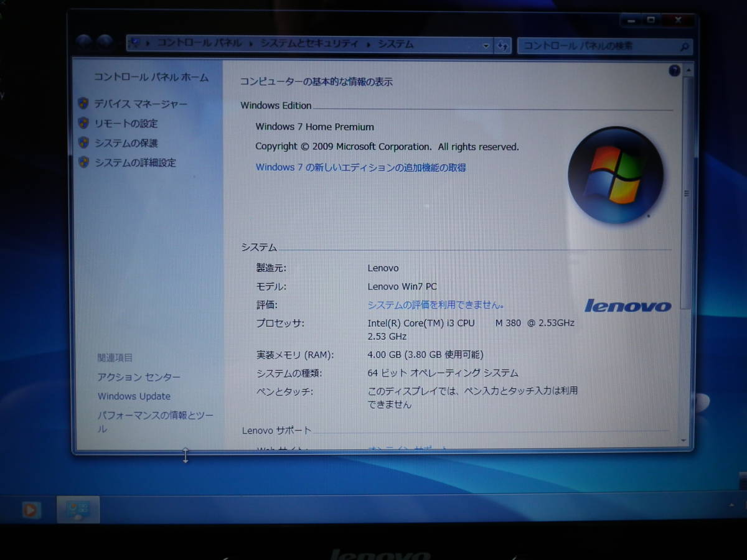Screen dimensions: 747x560
Task: Open システムの評価を利用できません link
Action: tap(436, 305)
